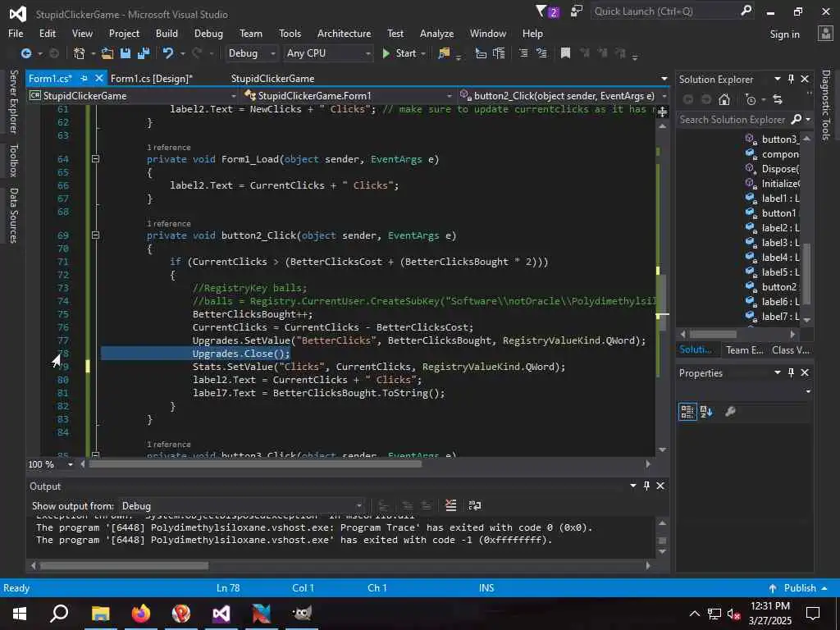The image size is (840, 630).
Task: Switch to the Form1.cs [Design]* tab
Action: click(152, 78)
